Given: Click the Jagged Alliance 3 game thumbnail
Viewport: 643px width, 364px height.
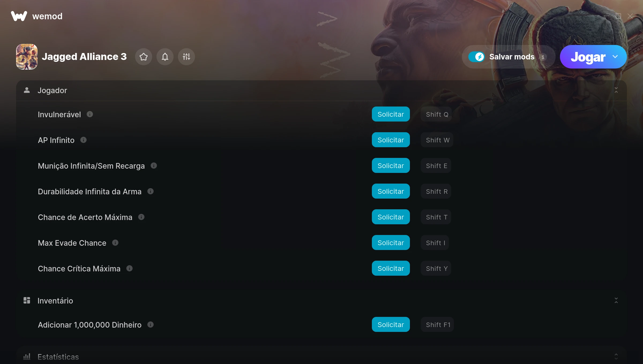Looking at the screenshot, I should [x=27, y=57].
